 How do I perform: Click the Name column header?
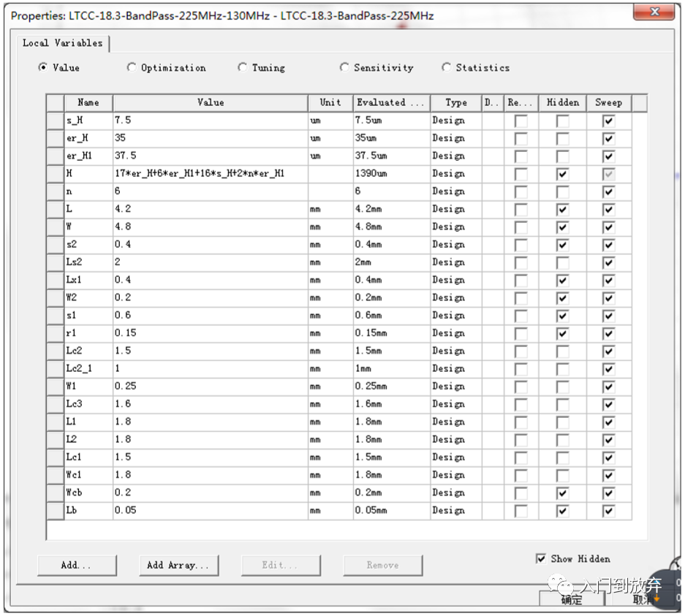[88, 102]
